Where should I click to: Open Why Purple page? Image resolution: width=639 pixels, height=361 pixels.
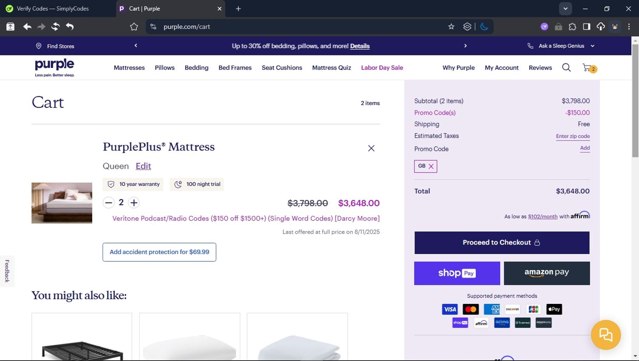pos(458,68)
